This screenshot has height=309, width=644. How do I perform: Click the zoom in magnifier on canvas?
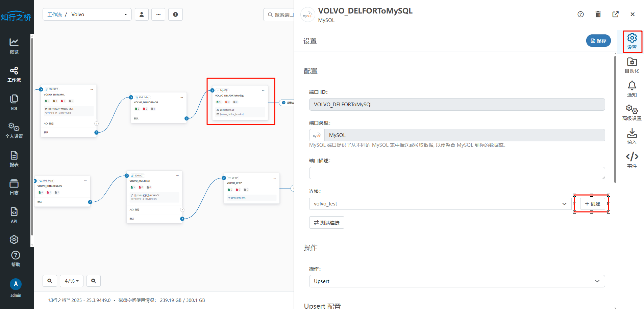50,281
